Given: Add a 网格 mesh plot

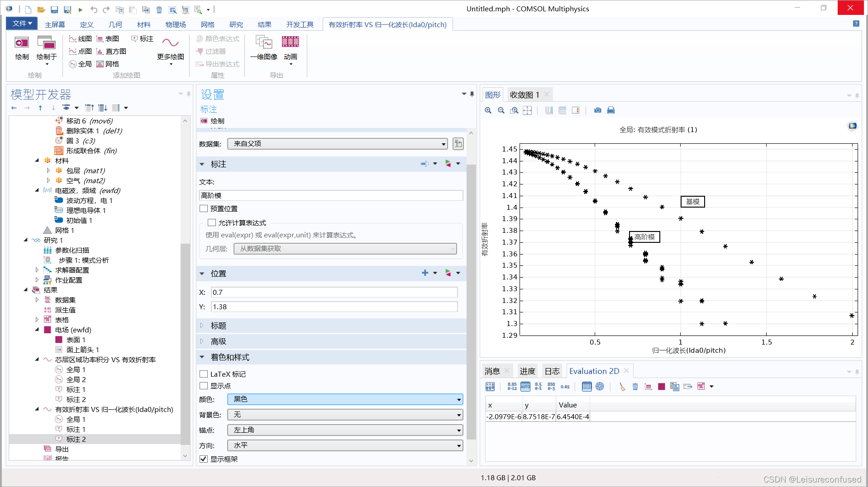Looking at the screenshot, I should (x=108, y=64).
